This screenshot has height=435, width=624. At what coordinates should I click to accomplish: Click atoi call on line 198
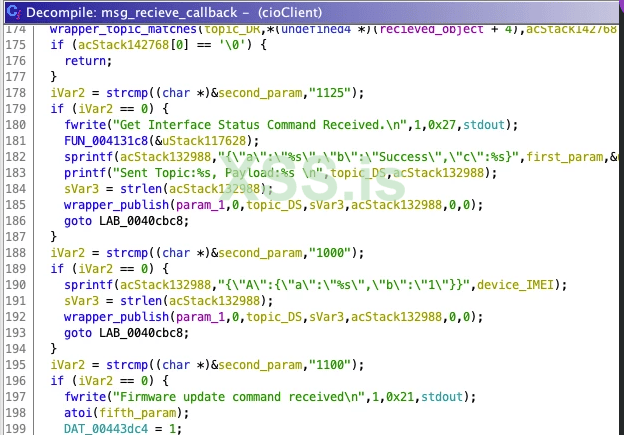point(78,413)
